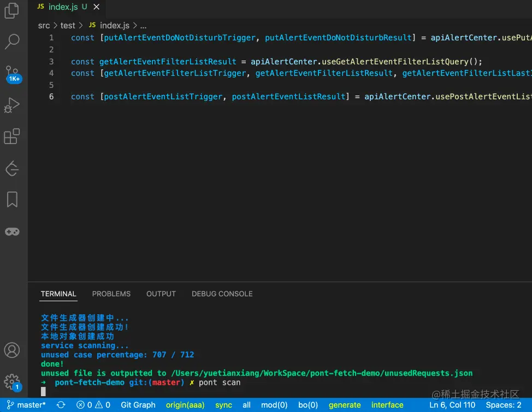Open the Accounts menu
Viewport: 532px width, 412px height.
pos(12,350)
